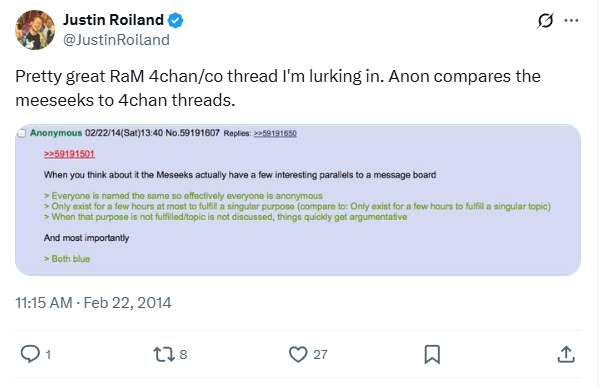Screen dimensions: 612x388
Task: Click the Justin Roiland display name
Action: (x=113, y=20)
